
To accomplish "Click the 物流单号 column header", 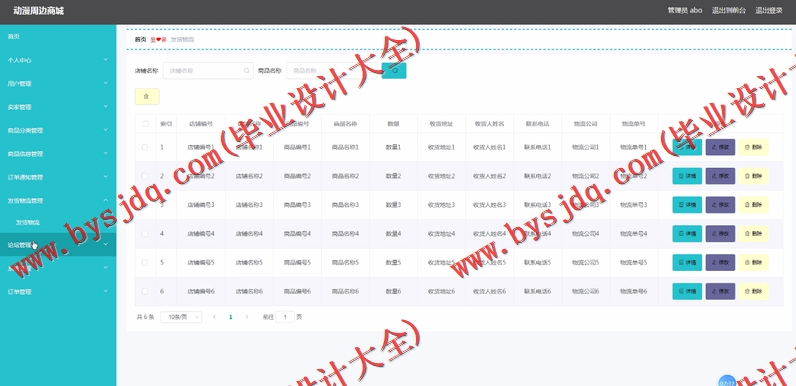I will pyautogui.click(x=634, y=123).
